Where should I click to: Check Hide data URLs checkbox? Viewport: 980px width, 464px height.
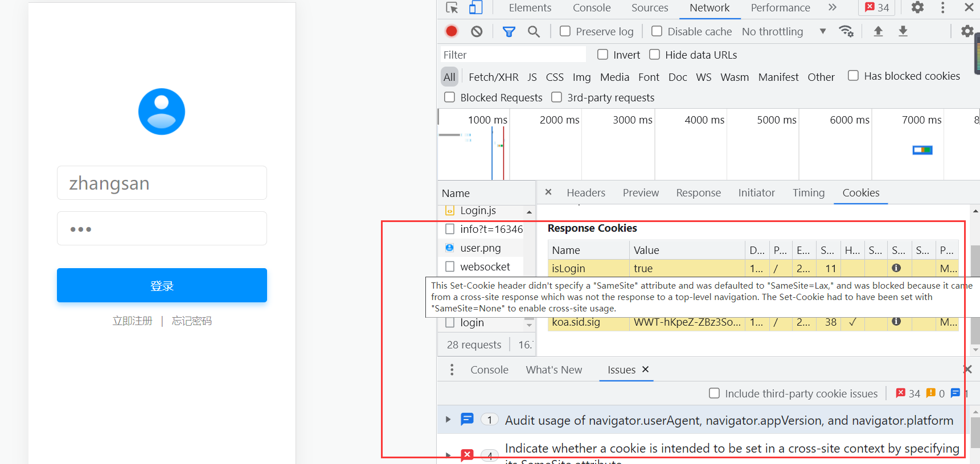click(x=654, y=54)
